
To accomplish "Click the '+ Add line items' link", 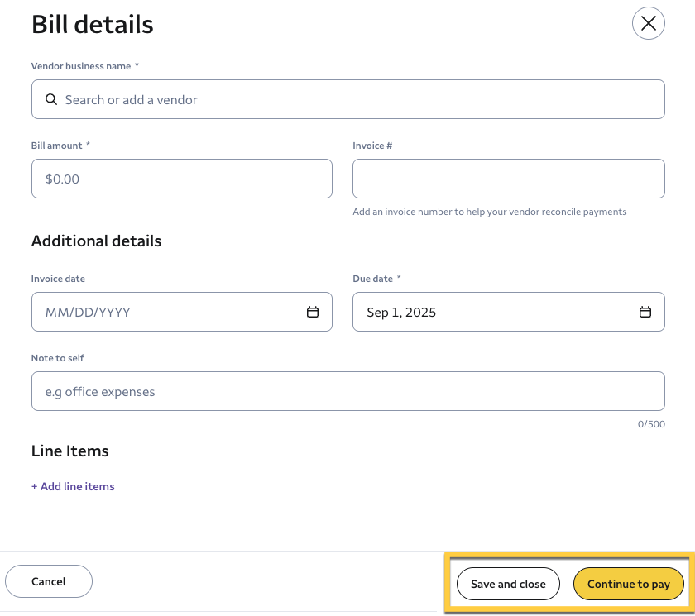I will point(73,486).
